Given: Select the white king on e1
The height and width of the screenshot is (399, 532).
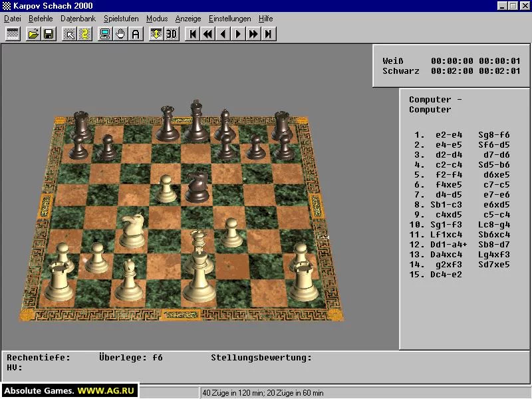Looking at the screenshot, I should point(199,278).
